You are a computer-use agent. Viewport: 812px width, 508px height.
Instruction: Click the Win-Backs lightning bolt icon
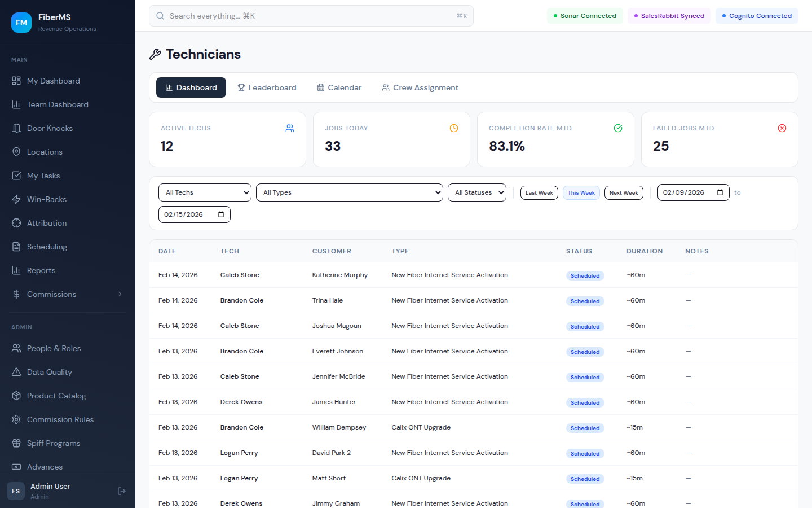click(16, 199)
